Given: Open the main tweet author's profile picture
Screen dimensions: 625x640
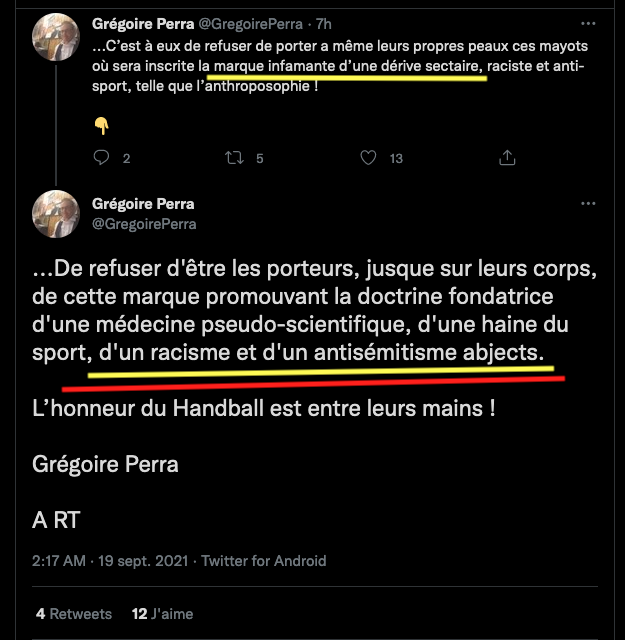Looking at the screenshot, I should pos(57,214).
